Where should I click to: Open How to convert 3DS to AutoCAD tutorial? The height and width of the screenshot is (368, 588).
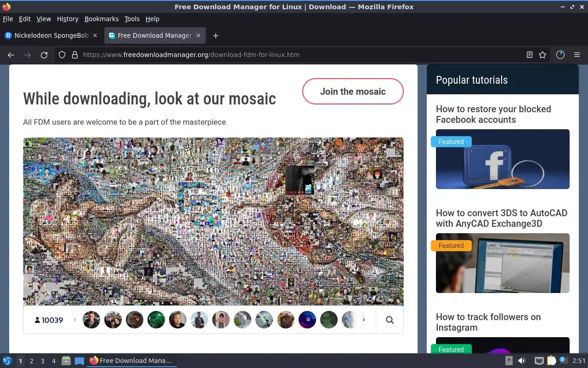(x=502, y=218)
